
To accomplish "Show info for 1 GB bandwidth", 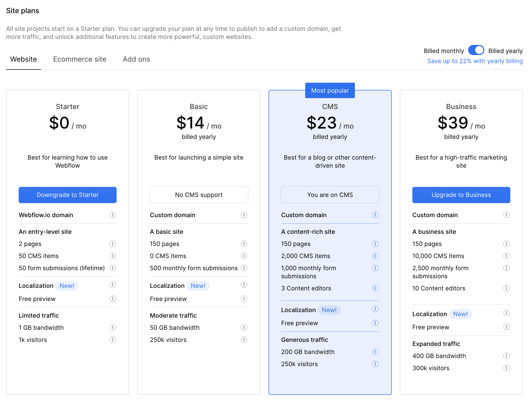I will pyautogui.click(x=113, y=327).
